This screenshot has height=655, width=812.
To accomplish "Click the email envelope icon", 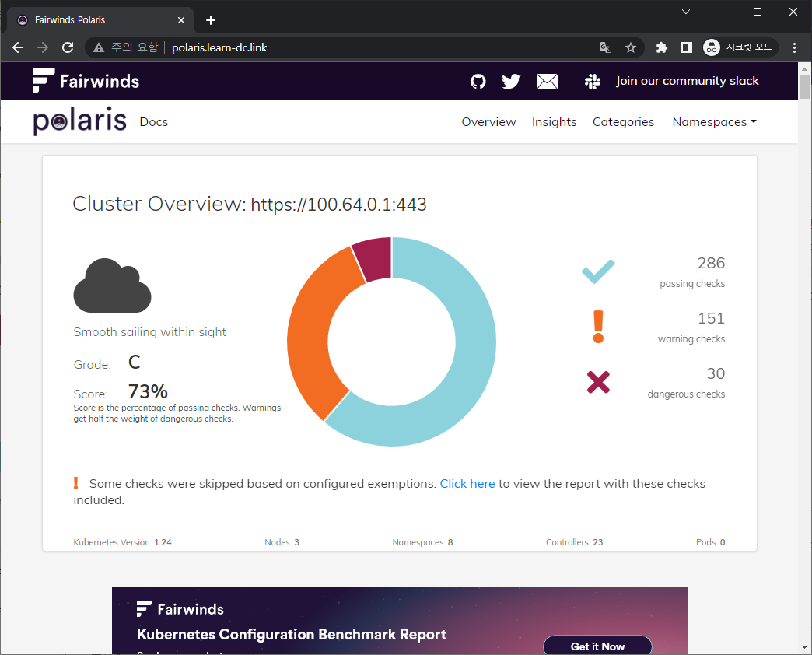I will click(x=547, y=81).
